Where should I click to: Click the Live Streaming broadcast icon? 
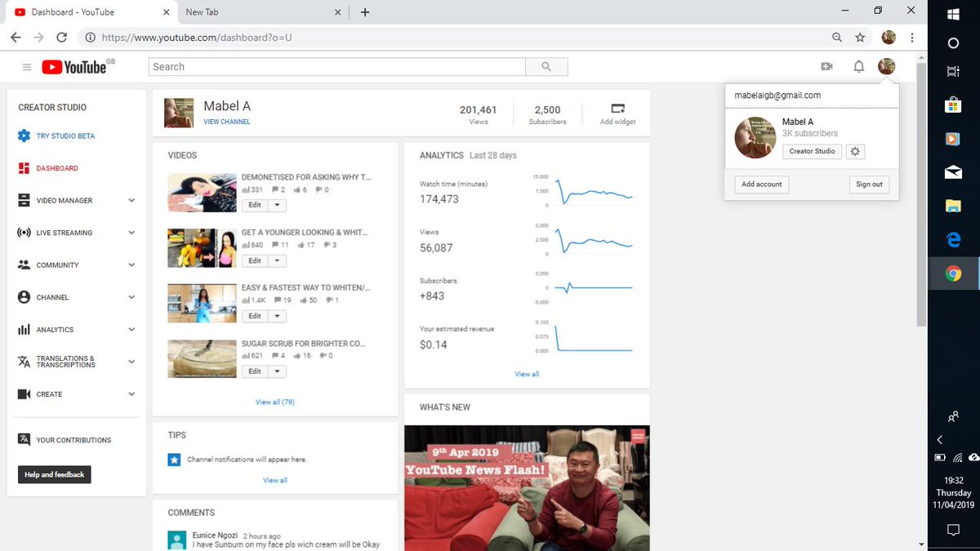pyautogui.click(x=24, y=233)
